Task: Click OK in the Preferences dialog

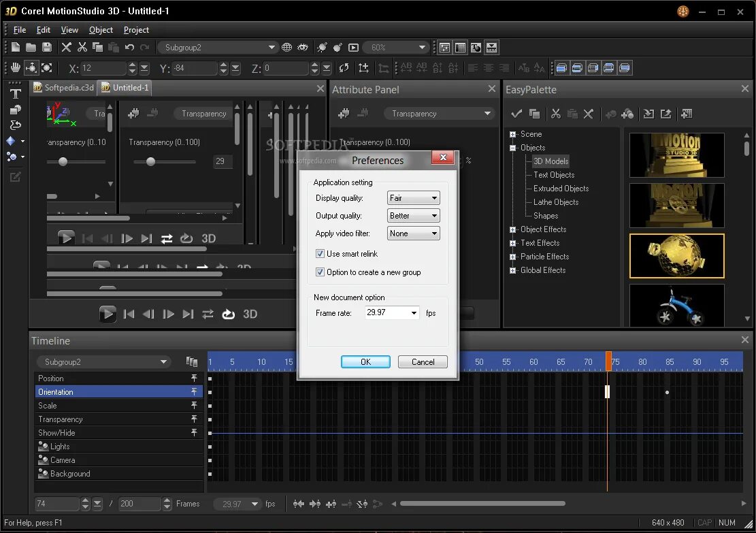Action: pos(365,362)
